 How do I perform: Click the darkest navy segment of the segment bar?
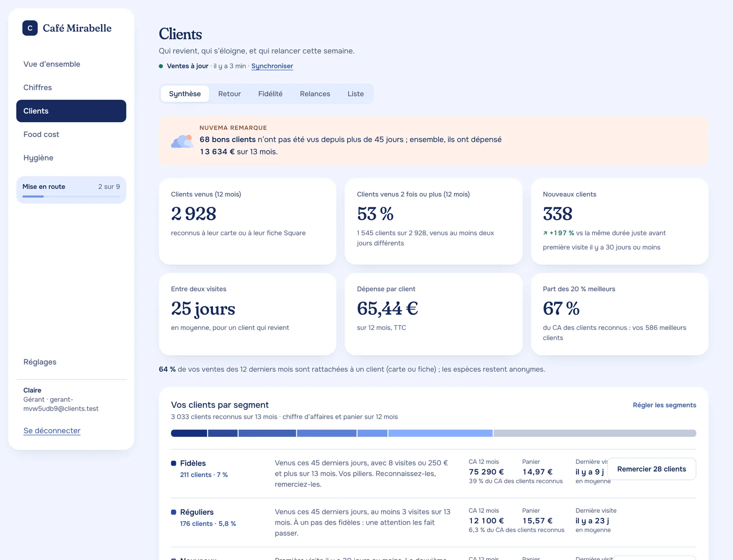tap(189, 434)
